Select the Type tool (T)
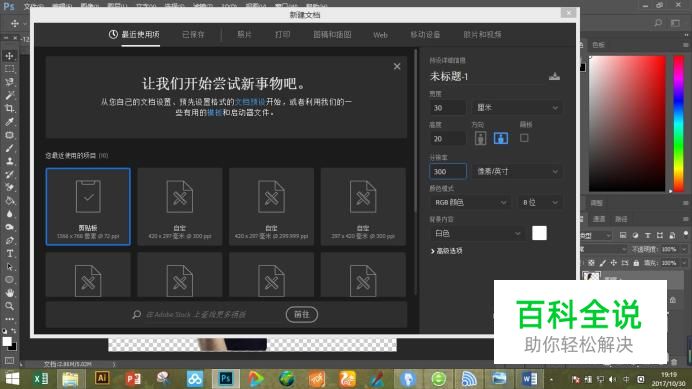Image resolution: width=692 pixels, height=389 pixels. [9, 254]
